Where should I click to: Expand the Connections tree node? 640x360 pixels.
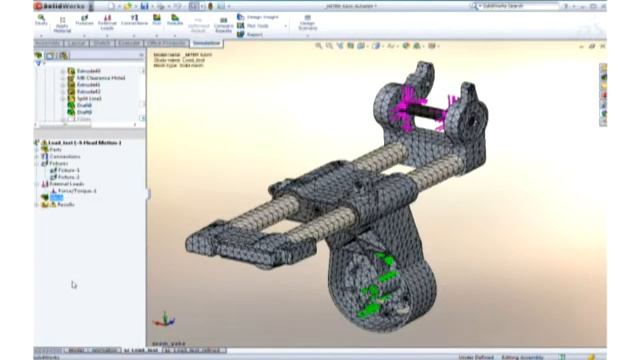[x=37, y=157]
